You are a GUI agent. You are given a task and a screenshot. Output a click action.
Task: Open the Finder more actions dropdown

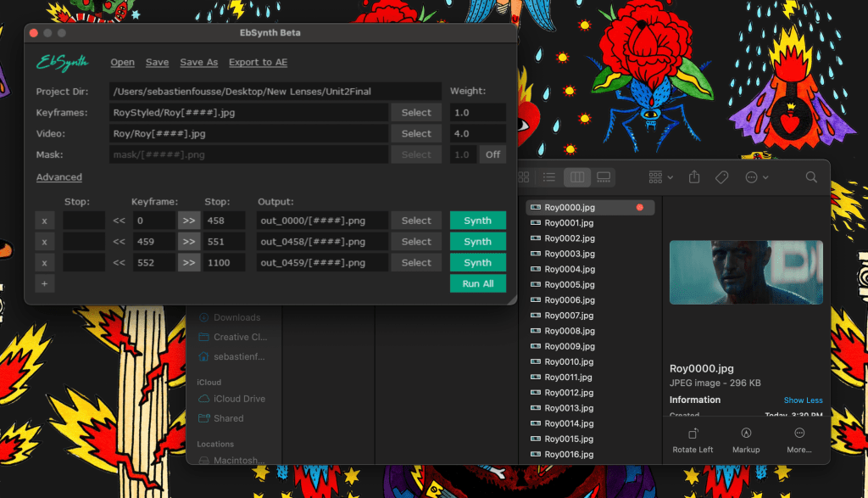756,177
